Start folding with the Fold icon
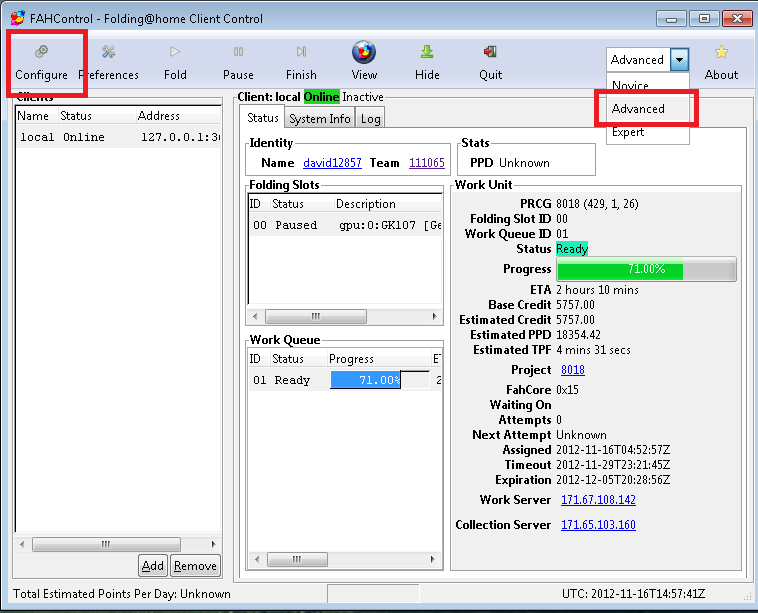 [175, 61]
